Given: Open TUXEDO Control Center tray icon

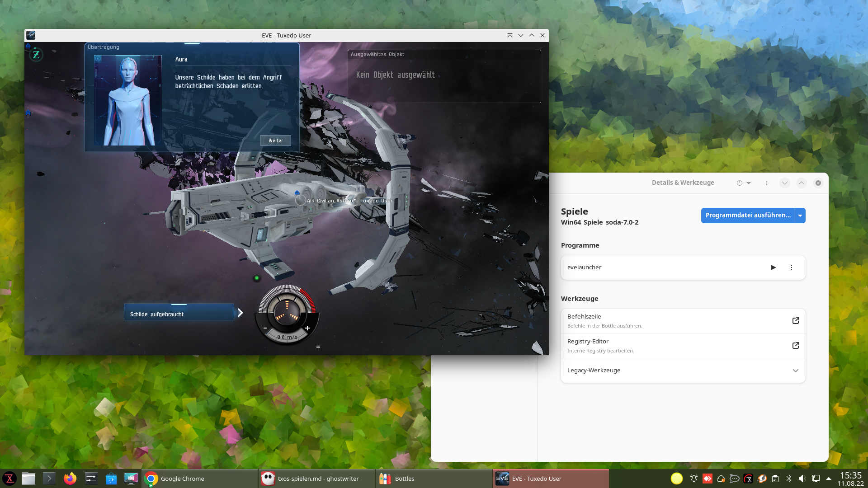Looking at the screenshot, I should pyautogui.click(x=748, y=479).
